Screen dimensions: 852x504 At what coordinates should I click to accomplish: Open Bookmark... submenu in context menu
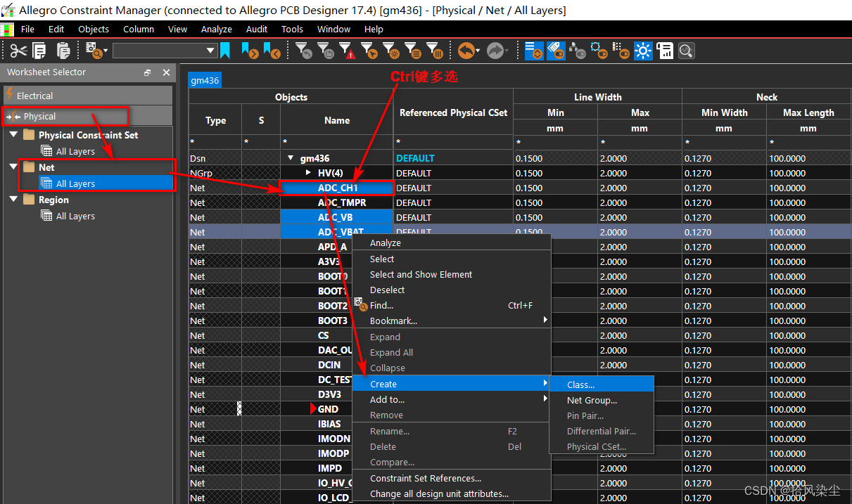(x=451, y=321)
